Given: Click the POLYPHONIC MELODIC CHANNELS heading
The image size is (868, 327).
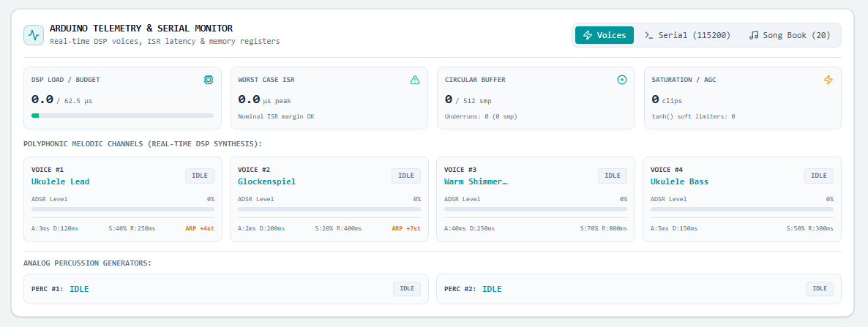Looking at the screenshot, I should (x=142, y=144).
